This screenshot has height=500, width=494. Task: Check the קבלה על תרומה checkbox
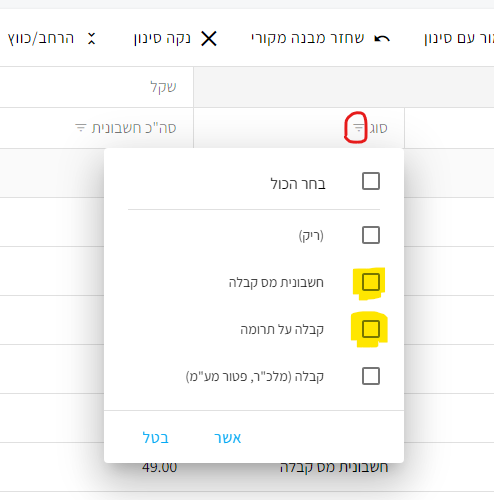[x=371, y=329]
